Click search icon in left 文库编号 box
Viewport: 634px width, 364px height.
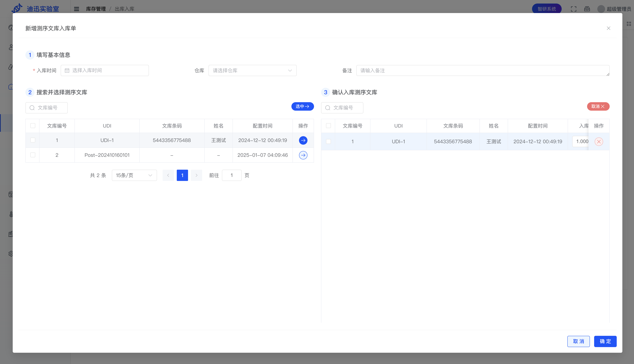(x=32, y=108)
